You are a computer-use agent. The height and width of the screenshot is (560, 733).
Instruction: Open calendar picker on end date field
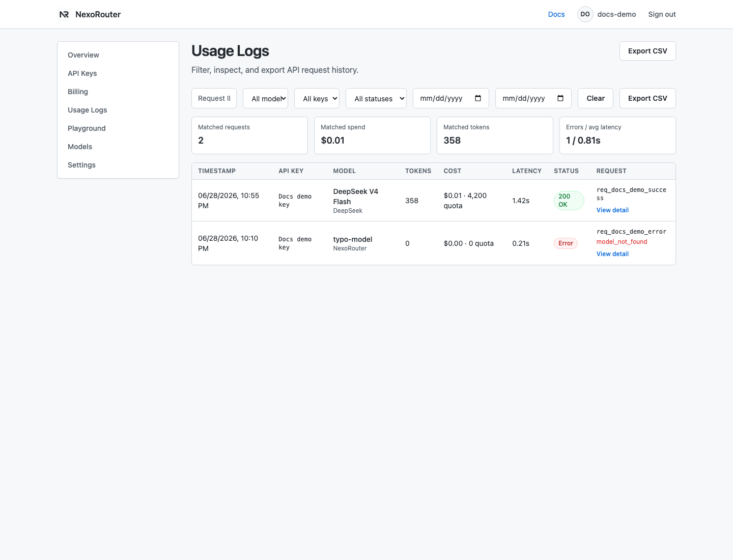pos(560,98)
